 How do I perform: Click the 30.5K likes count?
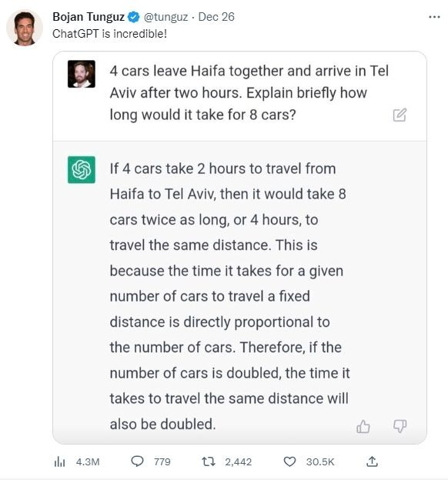pos(320,461)
